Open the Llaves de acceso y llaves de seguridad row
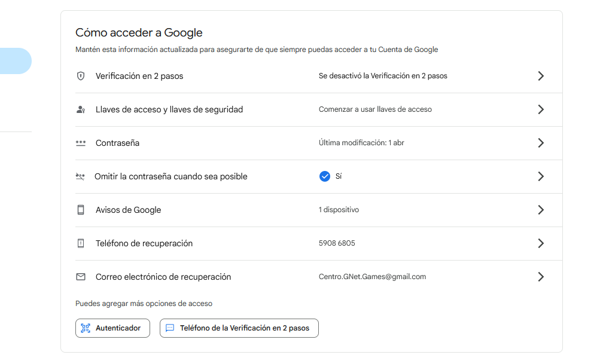Screen dimensions: 603x364 click(169, 109)
